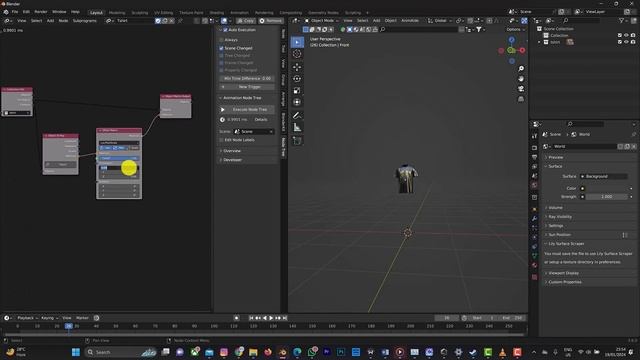Screen dimensions: 640x360
Task: Toggle the Tree Changed checkbox
Action: [x=222, y=56]
